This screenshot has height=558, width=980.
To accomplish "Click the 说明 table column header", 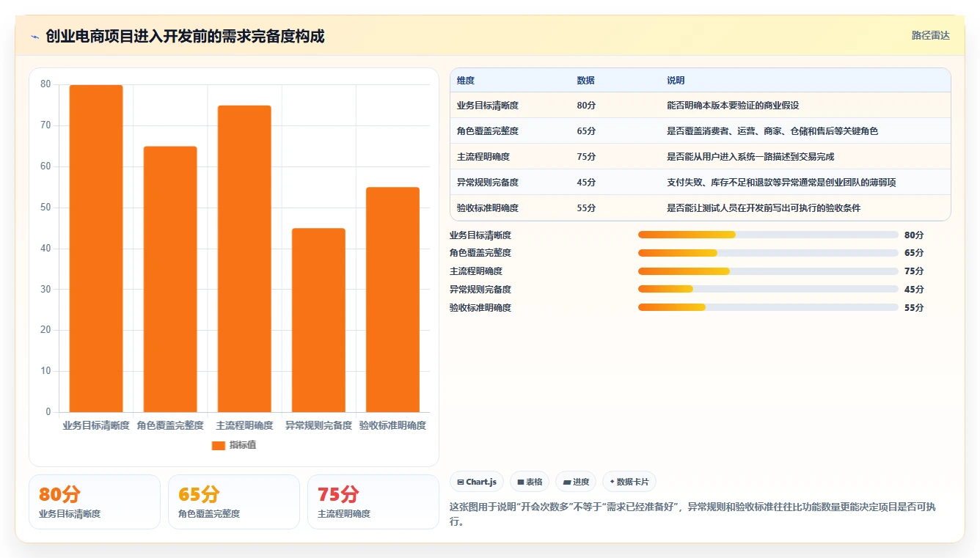I will coord(676,81).
